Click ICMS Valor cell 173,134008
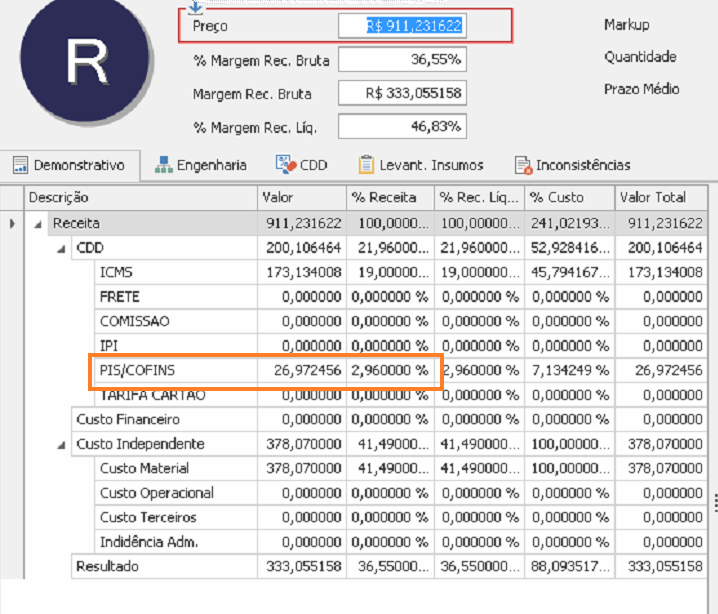The height and width of the screenshot is (614, 718). 304,272
